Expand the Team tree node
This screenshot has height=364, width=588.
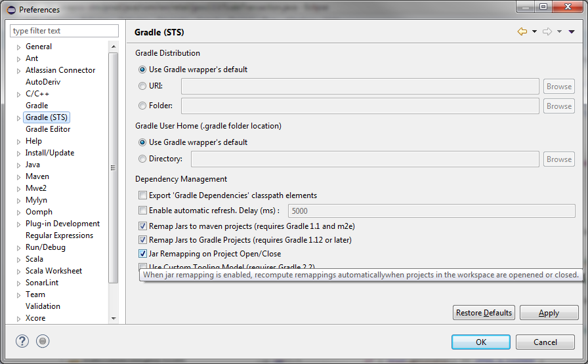click(18, 295)
